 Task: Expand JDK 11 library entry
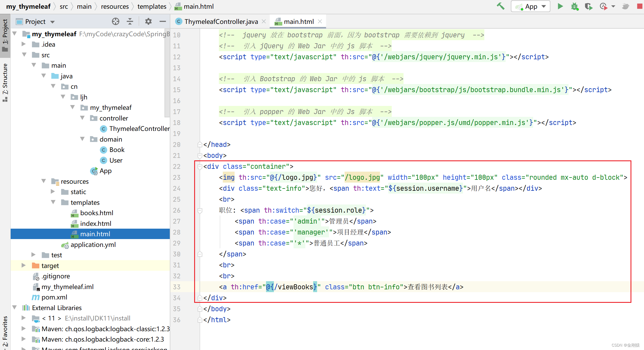click(24, 318)
